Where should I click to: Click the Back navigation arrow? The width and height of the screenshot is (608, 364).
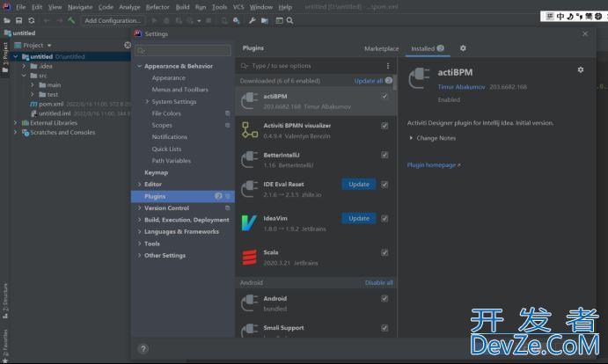tap(47, 20)
